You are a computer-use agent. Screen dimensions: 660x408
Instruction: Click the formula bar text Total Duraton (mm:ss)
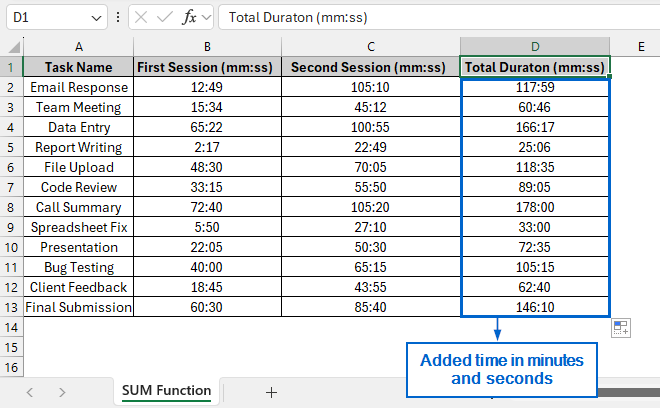(x=298, y=17)
